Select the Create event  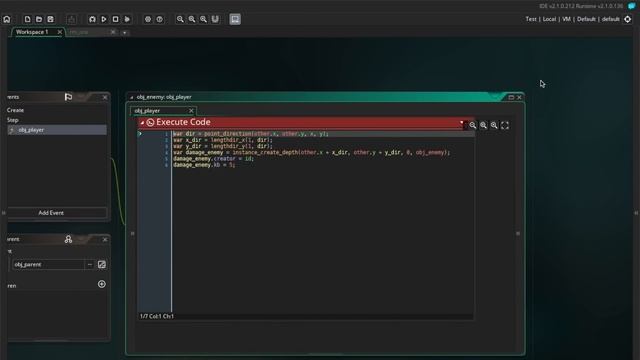click(x=16, y=110)
